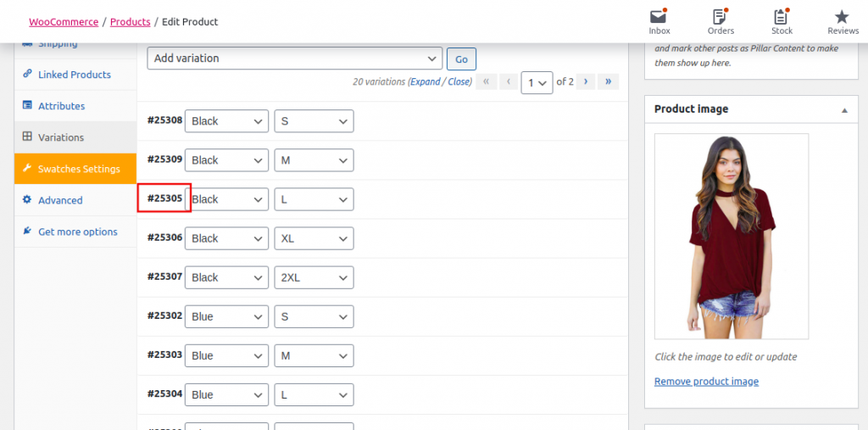The image size is (868, 430).
Task: Open size dropdown showing XL for #25306
Action: point(314,238)
